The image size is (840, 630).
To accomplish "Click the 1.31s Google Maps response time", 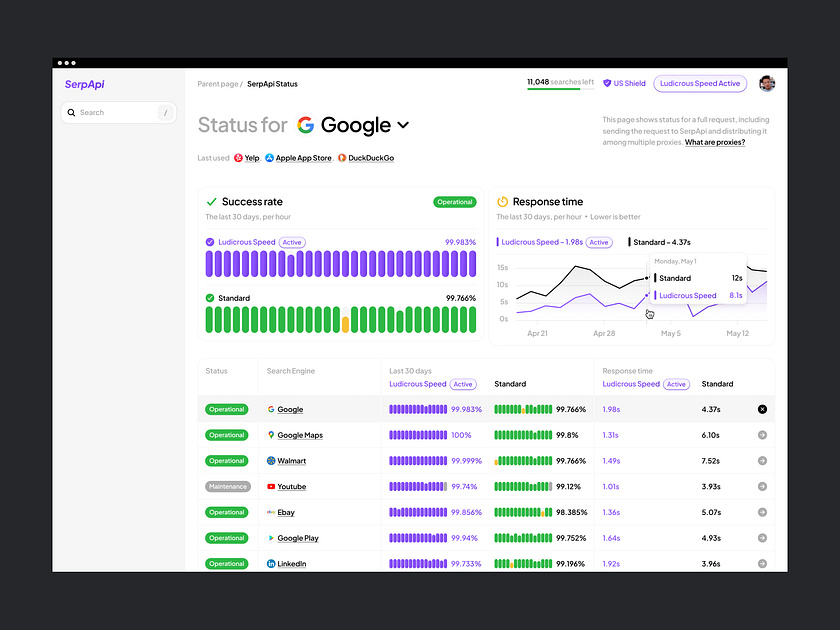I will point(610,435).
